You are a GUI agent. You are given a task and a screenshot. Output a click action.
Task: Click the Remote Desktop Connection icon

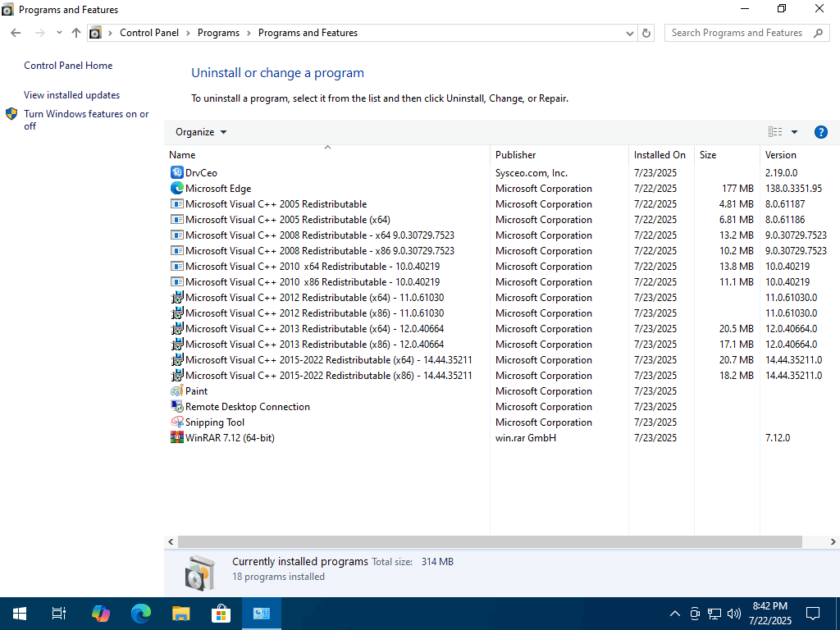tap(177, 406)
